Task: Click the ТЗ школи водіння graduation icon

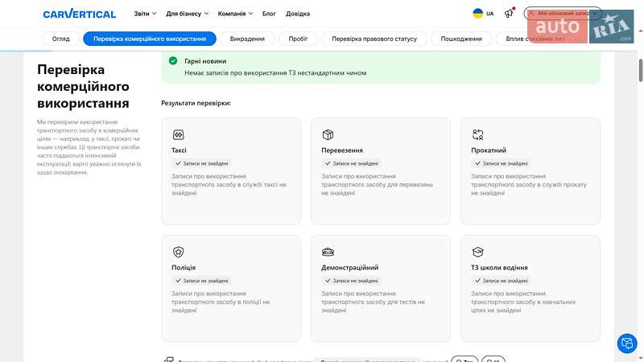Action: coord(477,252)
